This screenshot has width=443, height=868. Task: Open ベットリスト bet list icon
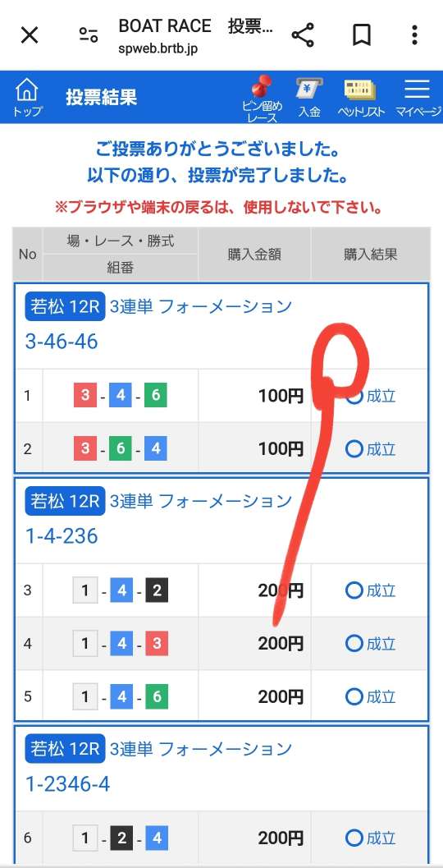[361, 98]
